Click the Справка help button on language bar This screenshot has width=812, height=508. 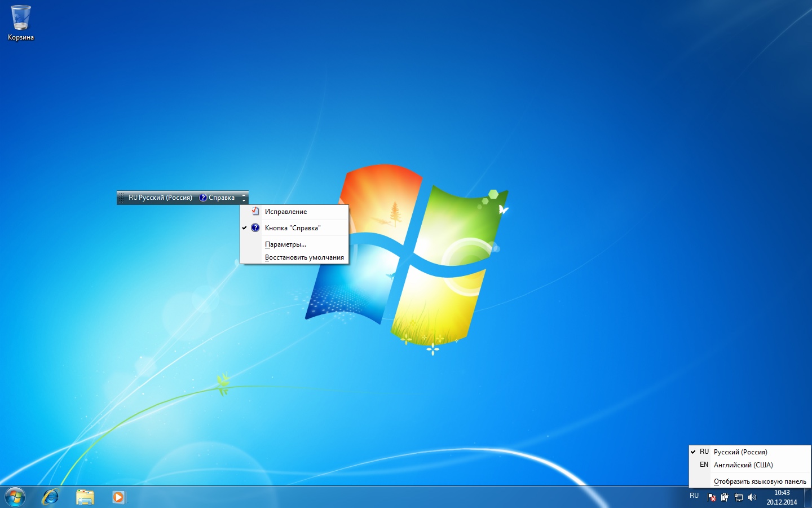point(217,198)
